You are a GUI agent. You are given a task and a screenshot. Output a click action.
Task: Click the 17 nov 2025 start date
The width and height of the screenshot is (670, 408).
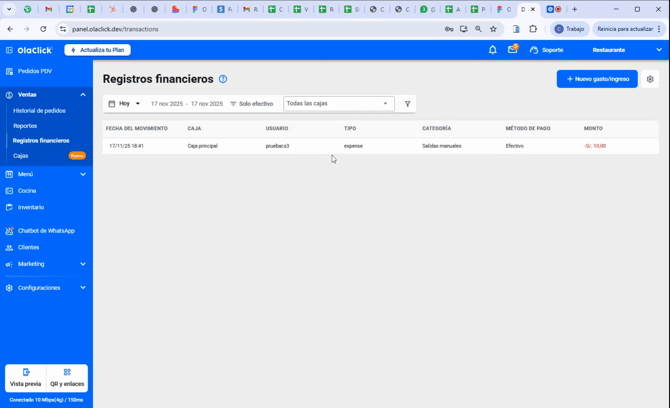coord(167,104)
